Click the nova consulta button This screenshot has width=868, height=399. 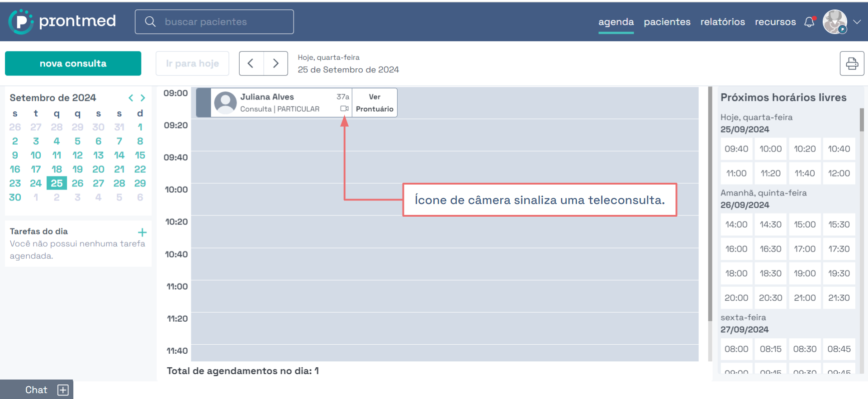pos(73,63)
